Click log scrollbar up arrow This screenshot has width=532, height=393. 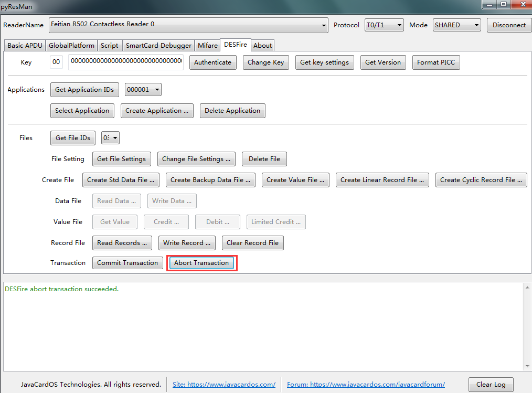tap(527, 288)
